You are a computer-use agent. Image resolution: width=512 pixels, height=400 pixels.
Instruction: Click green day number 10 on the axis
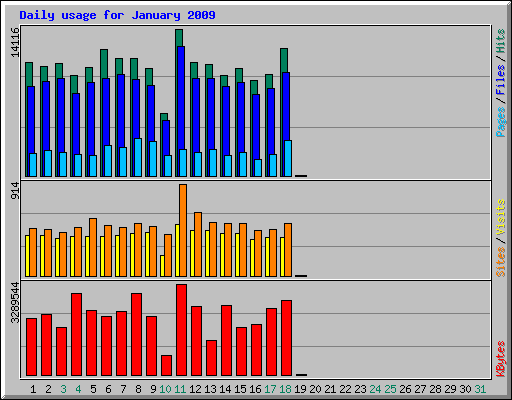pyautogui.click(x=165, y=389)
